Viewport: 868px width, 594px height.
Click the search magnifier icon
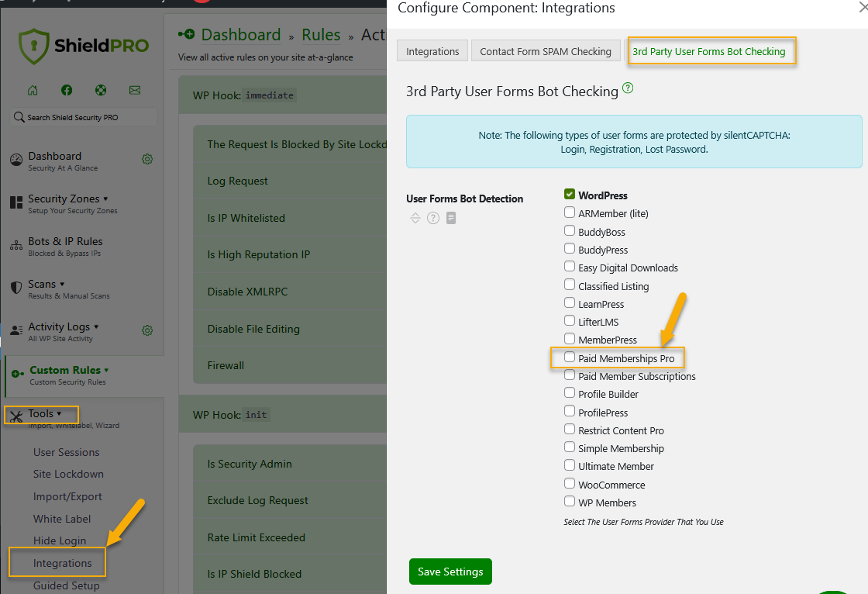click(x=19, y=117)
